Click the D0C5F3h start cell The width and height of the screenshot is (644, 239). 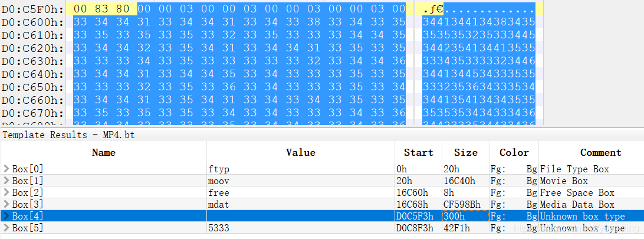point(419,216)
